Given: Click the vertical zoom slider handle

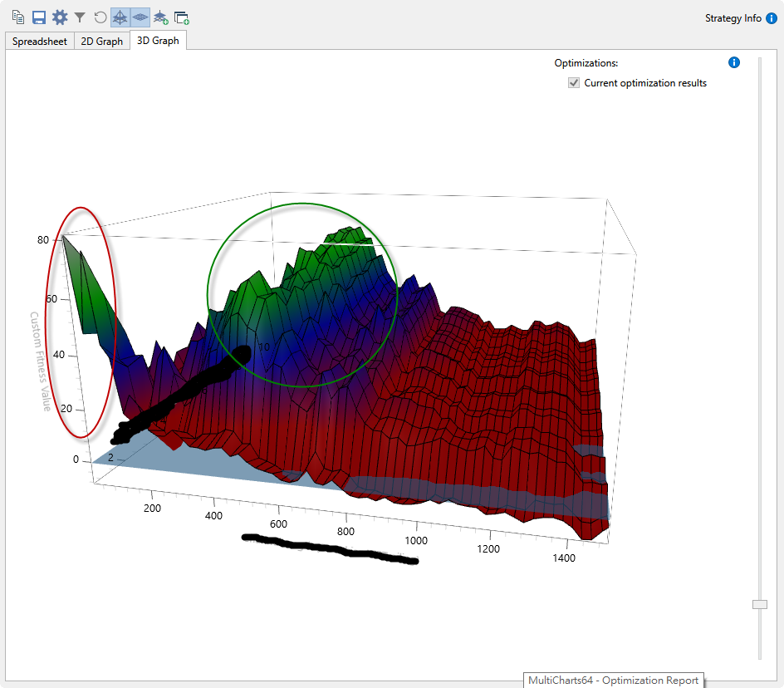Looking at the screenshot, I should click(759, 604).
